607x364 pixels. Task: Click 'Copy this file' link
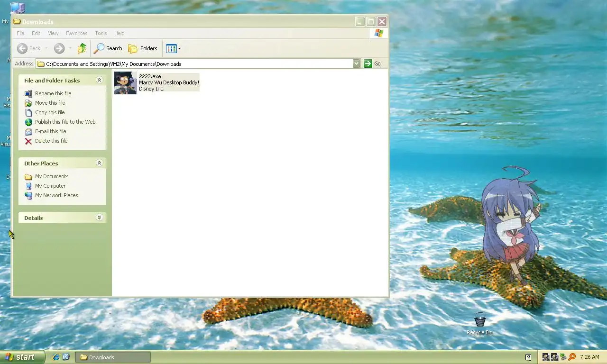tap(50, 112)
